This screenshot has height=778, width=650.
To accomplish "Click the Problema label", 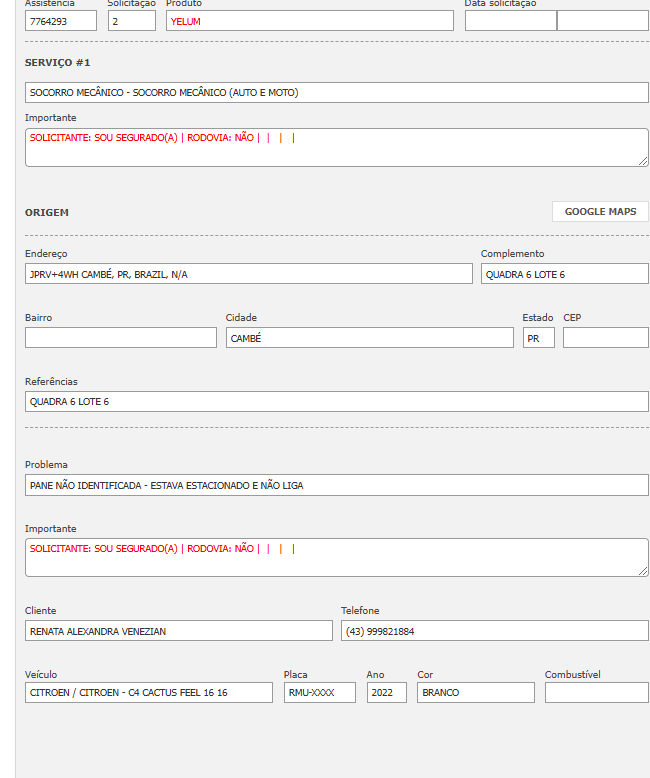I will [46, 465].
